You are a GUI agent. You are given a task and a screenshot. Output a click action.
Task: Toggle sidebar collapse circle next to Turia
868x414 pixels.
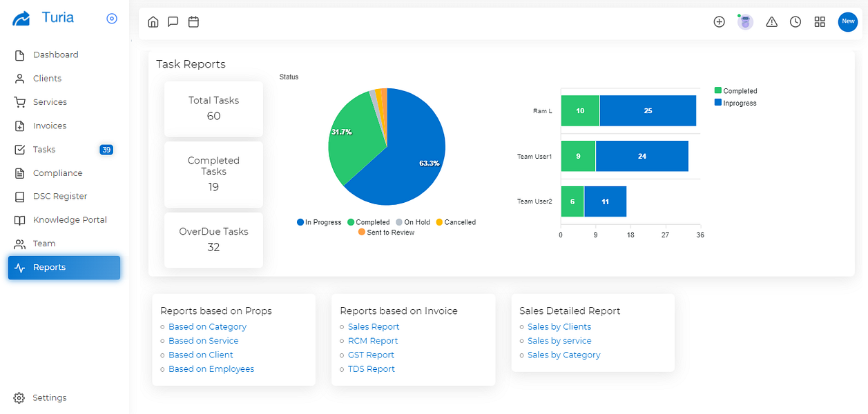click(112, 19)
